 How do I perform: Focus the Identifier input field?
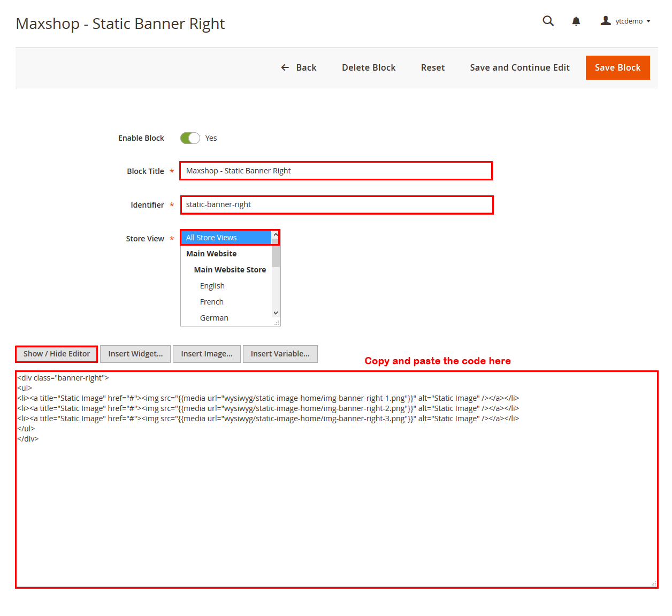click(337, 205)
